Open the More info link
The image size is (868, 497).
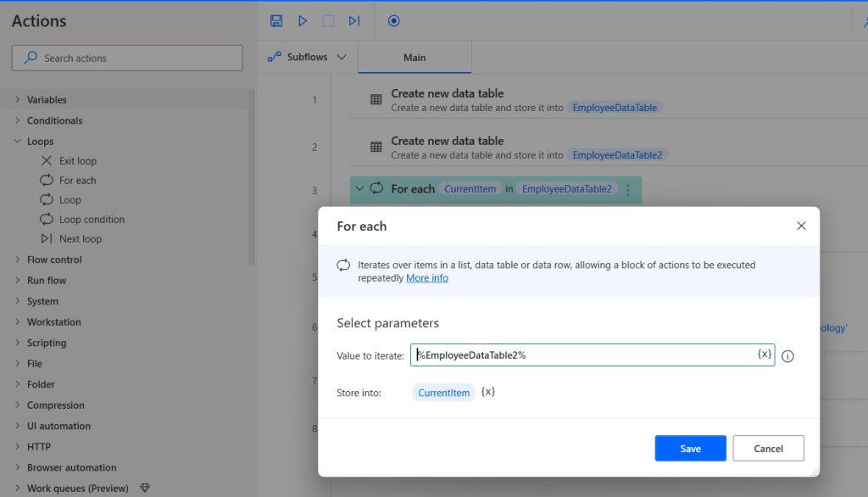point(427,278)
